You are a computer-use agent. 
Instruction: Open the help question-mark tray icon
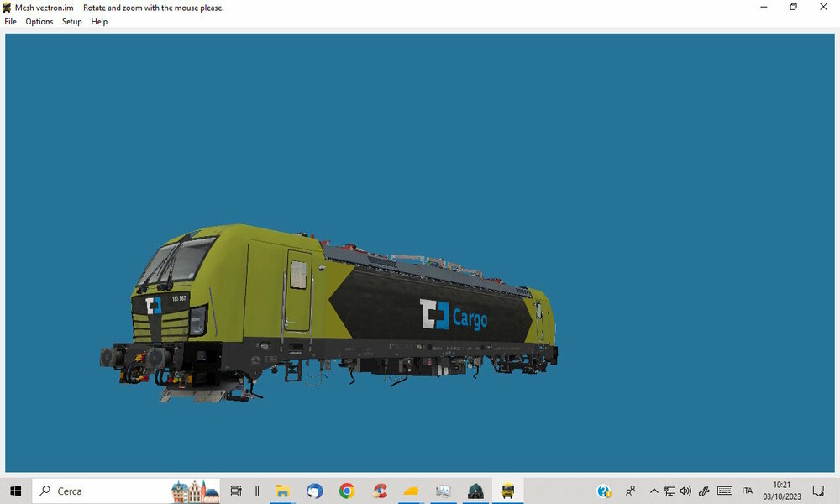604,491
